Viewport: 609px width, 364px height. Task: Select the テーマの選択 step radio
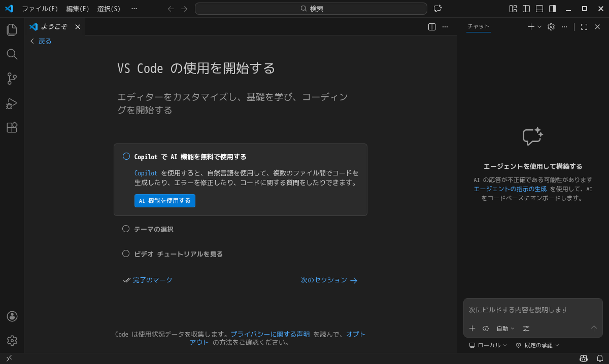pyautogui.click(x=126, y=229)
